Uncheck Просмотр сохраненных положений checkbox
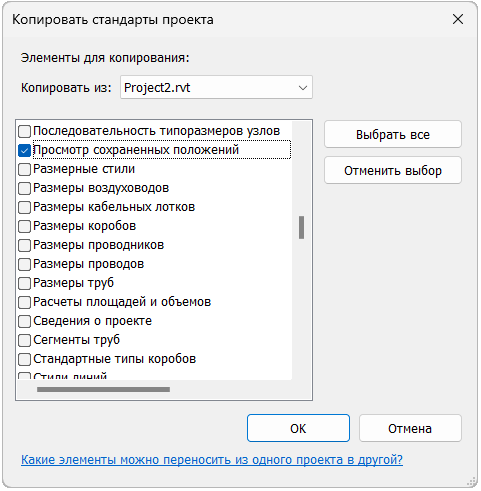The image size is (481, 491). coord(24,150)
